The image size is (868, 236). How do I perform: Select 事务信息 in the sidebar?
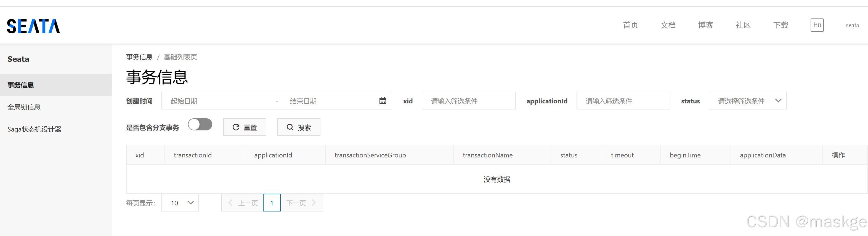tap(56, 85)
